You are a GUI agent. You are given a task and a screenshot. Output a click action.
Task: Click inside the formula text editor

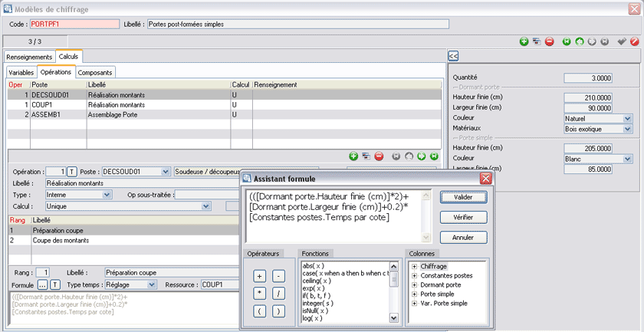(x=333, y=216)
